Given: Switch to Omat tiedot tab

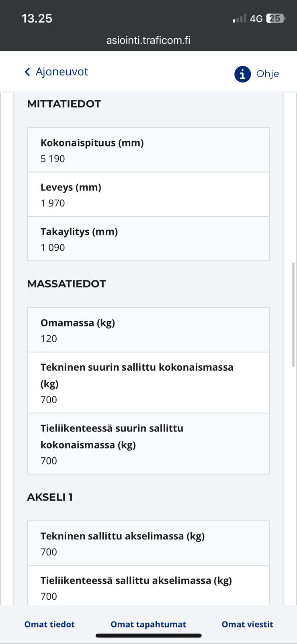Looking at the screenshot, I should coord(49,624).
